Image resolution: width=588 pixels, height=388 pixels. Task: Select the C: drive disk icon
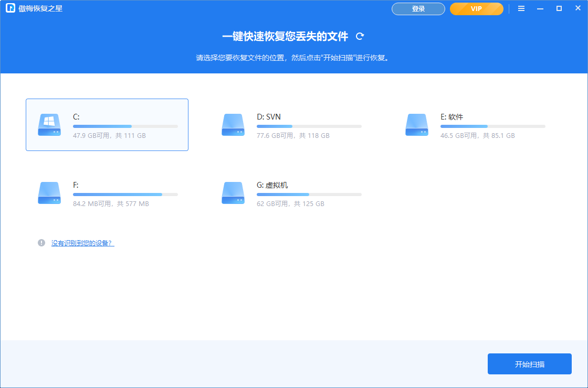(x=49, y=125)
